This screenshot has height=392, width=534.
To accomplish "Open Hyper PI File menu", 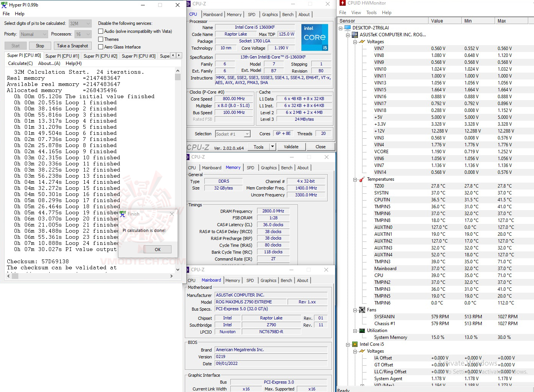I will pos(6,14).
